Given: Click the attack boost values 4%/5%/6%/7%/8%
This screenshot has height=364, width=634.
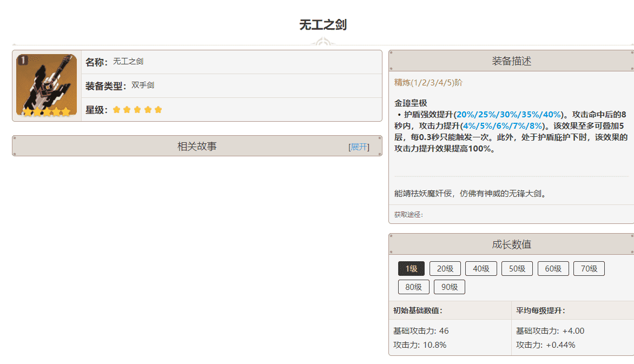Looking at the screenshot, I should coord(503,126).
